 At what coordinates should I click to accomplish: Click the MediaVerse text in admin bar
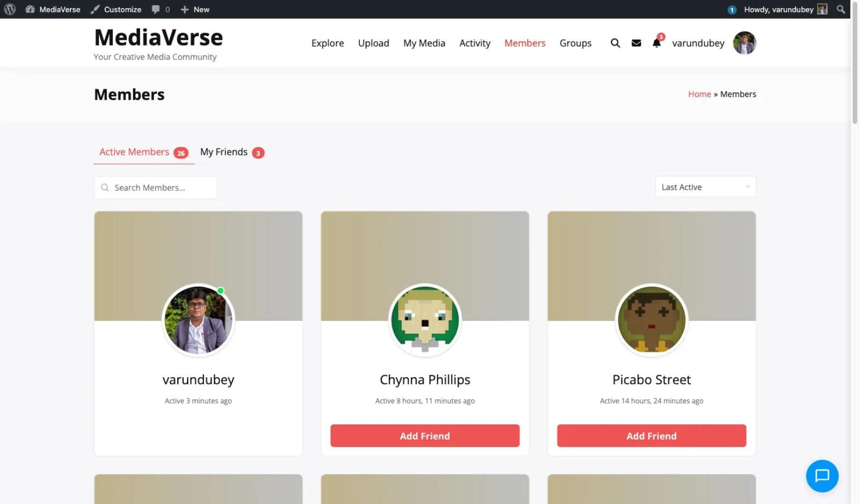coord(60,9)
